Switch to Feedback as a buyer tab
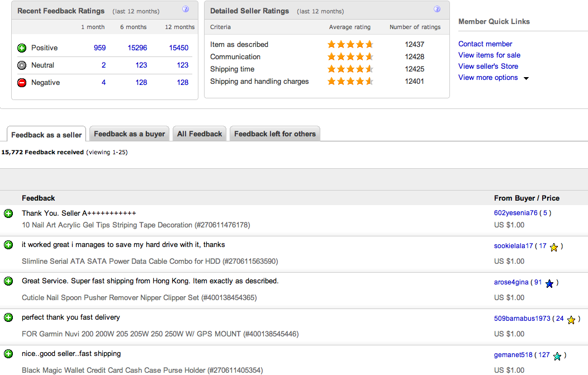This screenshot has height=375, width=588. 129,134
